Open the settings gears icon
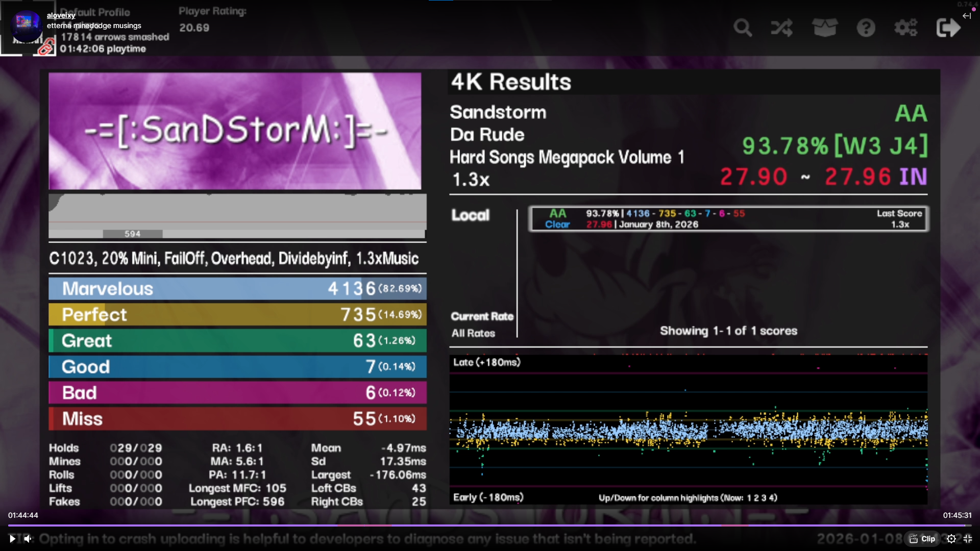980x551 pixels. tap(906, 28)
